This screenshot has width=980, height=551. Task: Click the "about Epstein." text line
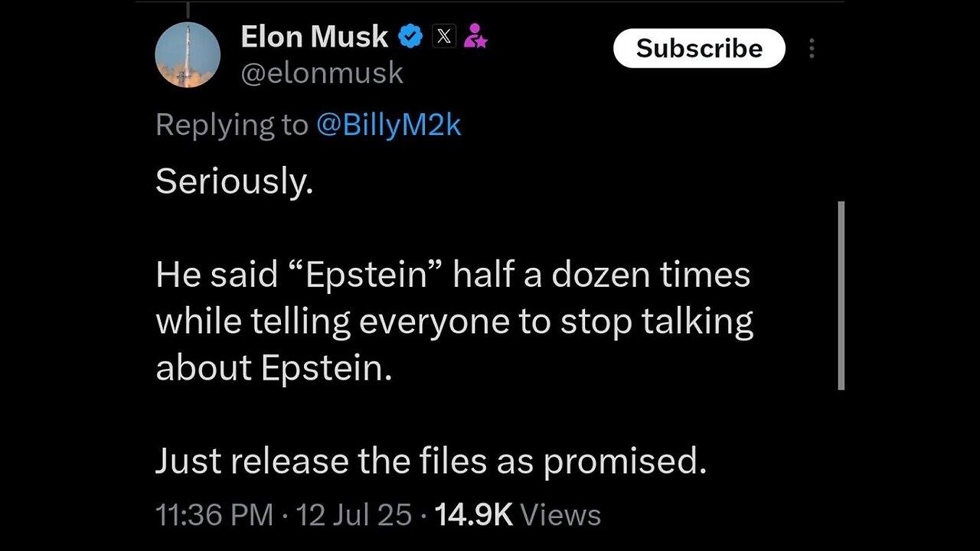tap(274, 369)
